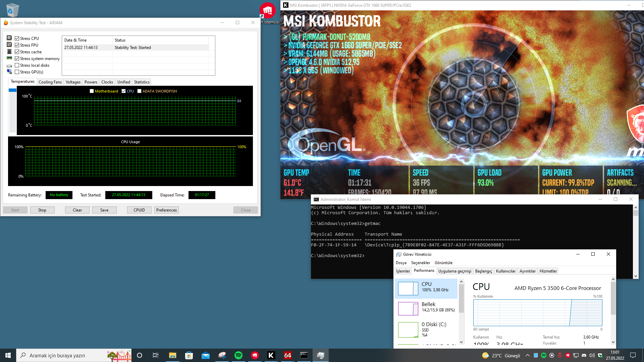This screenshot has width=644, height=362.
Task: Open network icon in system tray
Action: 576,355
